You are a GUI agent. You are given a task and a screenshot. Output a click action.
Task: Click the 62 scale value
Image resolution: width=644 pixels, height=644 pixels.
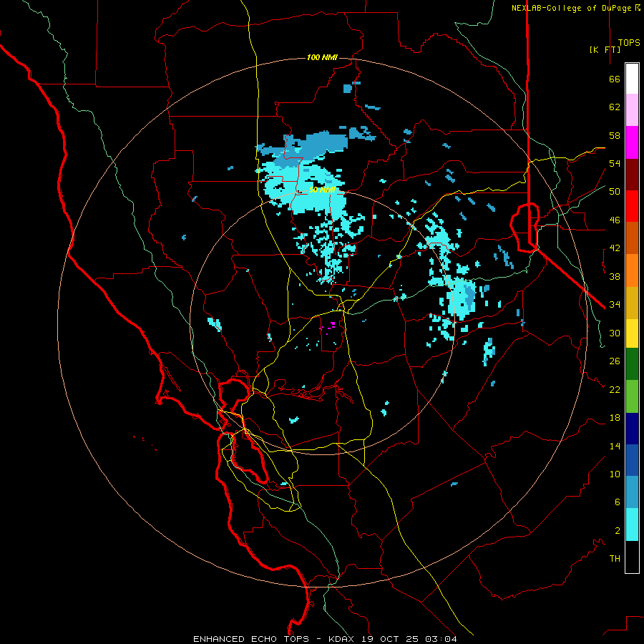click(x=615, y=107)
